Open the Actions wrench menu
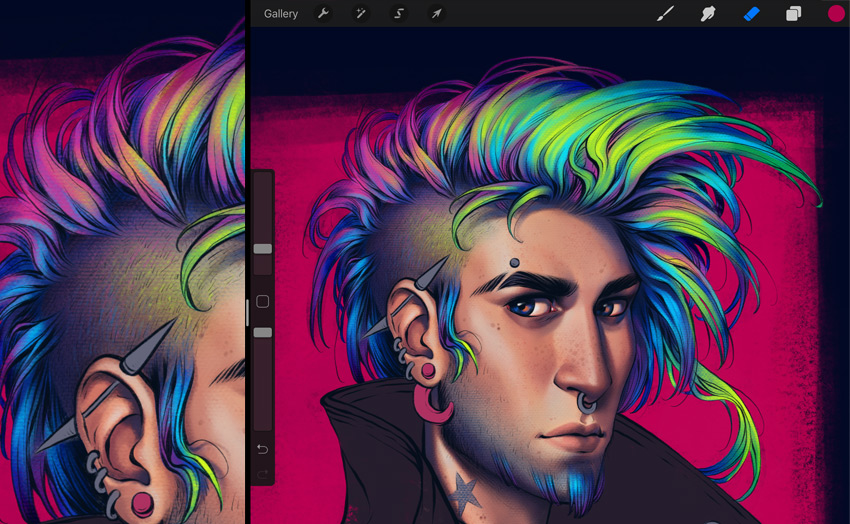 coord(323,14)
